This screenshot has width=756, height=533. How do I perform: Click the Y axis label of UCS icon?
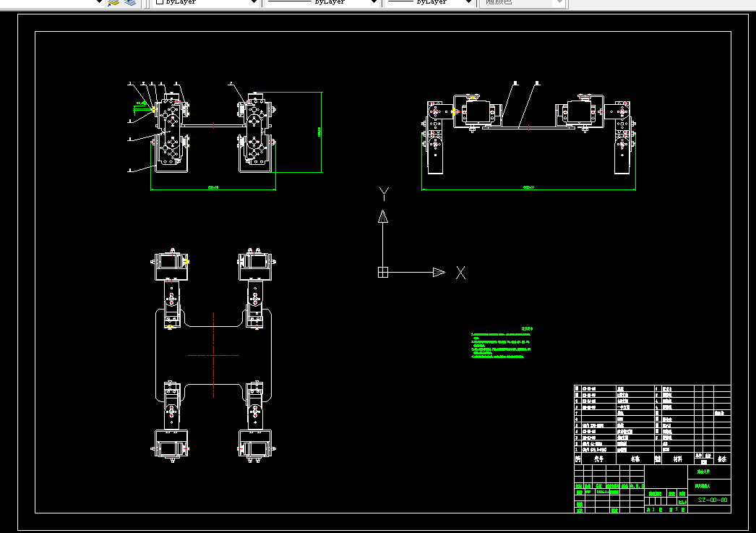click(384, 194)
